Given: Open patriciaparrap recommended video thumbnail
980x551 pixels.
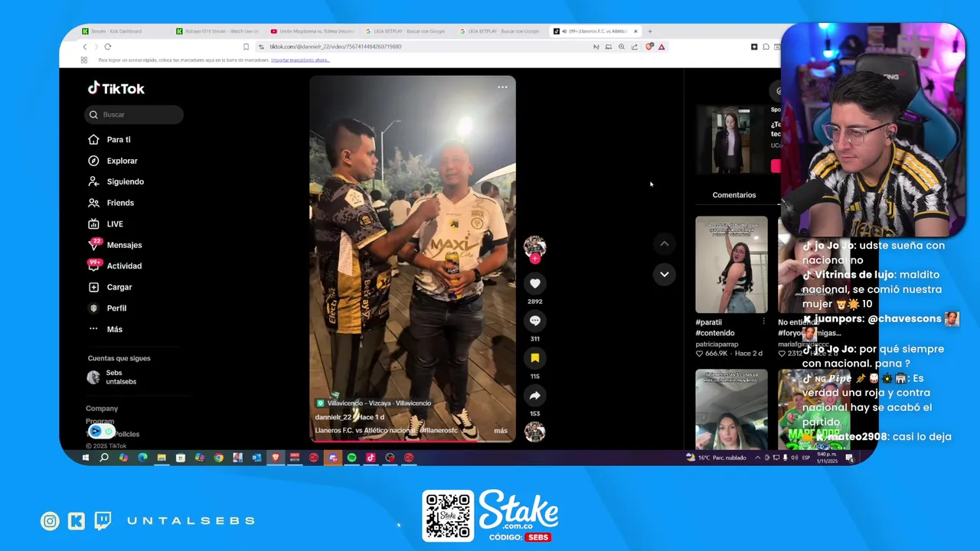Looking at the screenshot, I should (731, 265).
